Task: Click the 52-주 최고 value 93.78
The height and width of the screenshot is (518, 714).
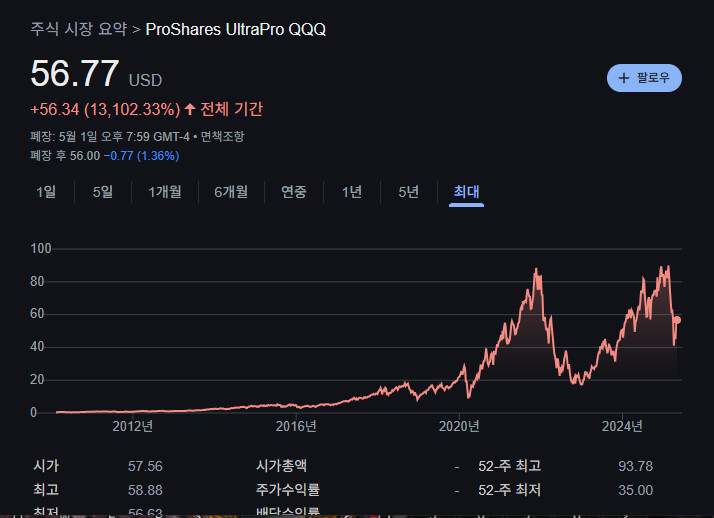Action: pyautogui.click(x=636, y=466)
